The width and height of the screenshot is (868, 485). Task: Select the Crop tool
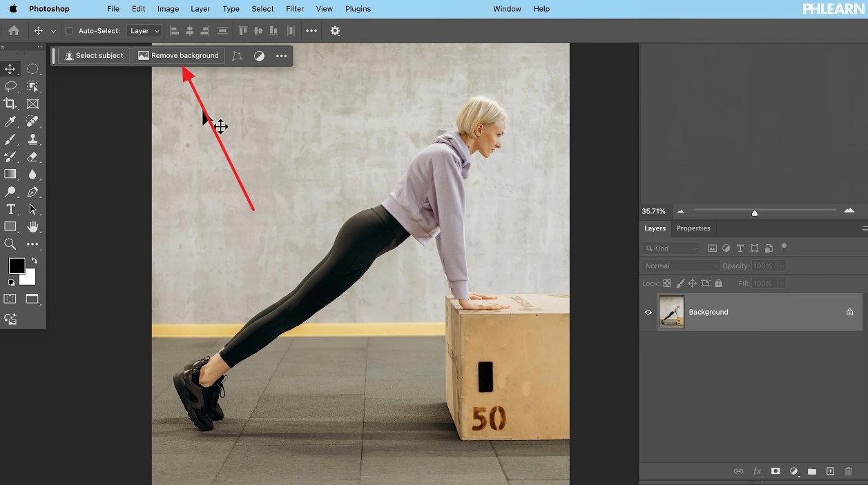[x=10, y=104]
